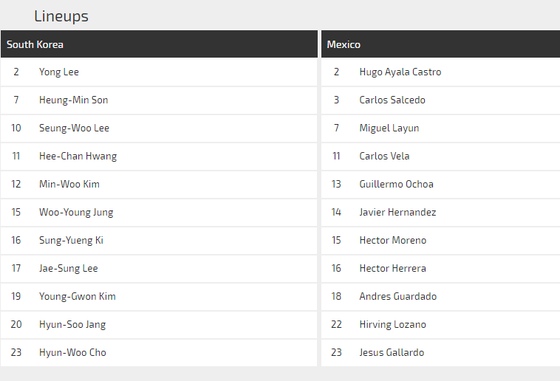Viewport: 560px width, 381px height.
Task: Select Carlos Salcedo in Mexico lineup
Action: click(440, 100)
